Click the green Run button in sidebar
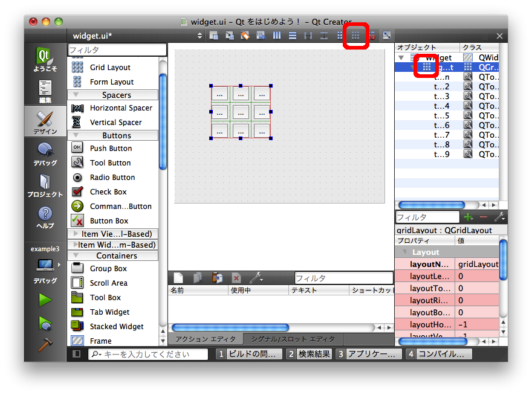 pos(45,300)
